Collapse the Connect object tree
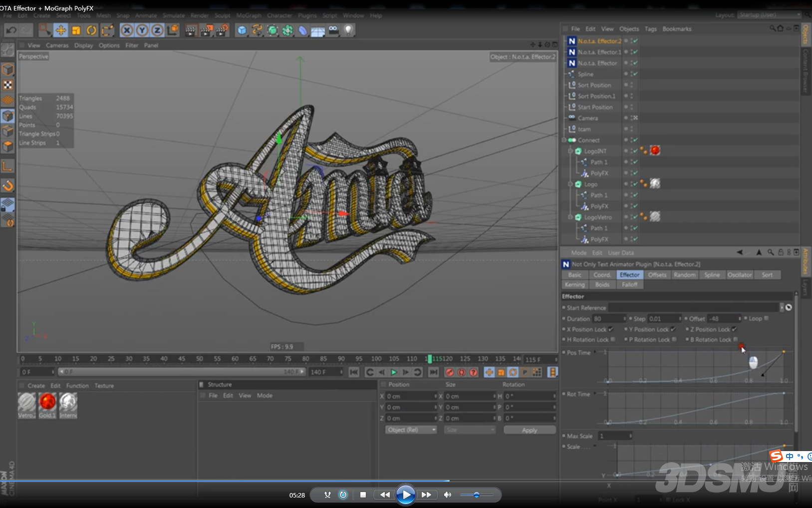Viewport: 812px width, 508px height. point(564,140)
